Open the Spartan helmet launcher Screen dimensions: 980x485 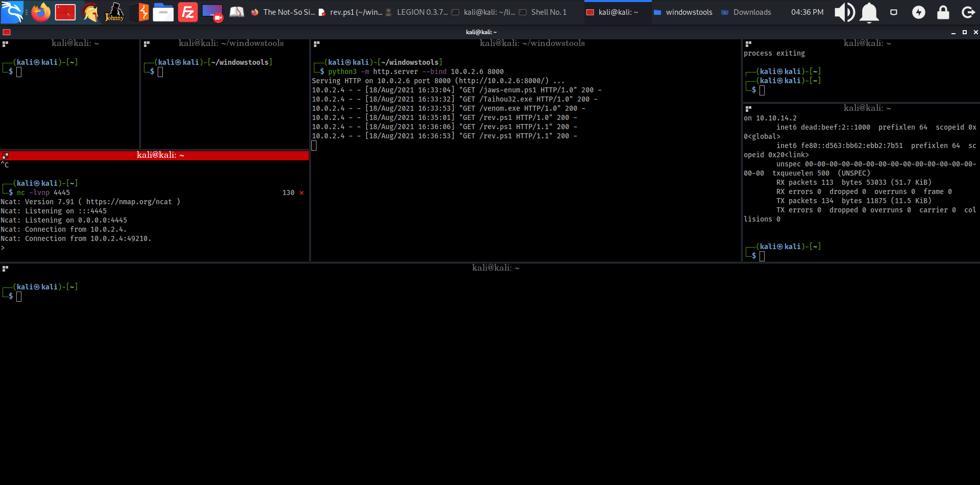[x=90, y=12]
